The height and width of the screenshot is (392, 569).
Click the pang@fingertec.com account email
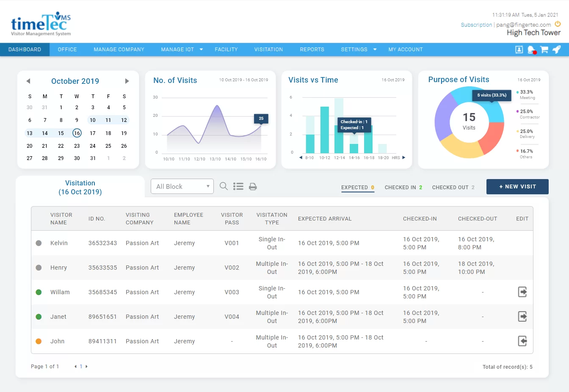pyautogui.click(x=523, y=25)
